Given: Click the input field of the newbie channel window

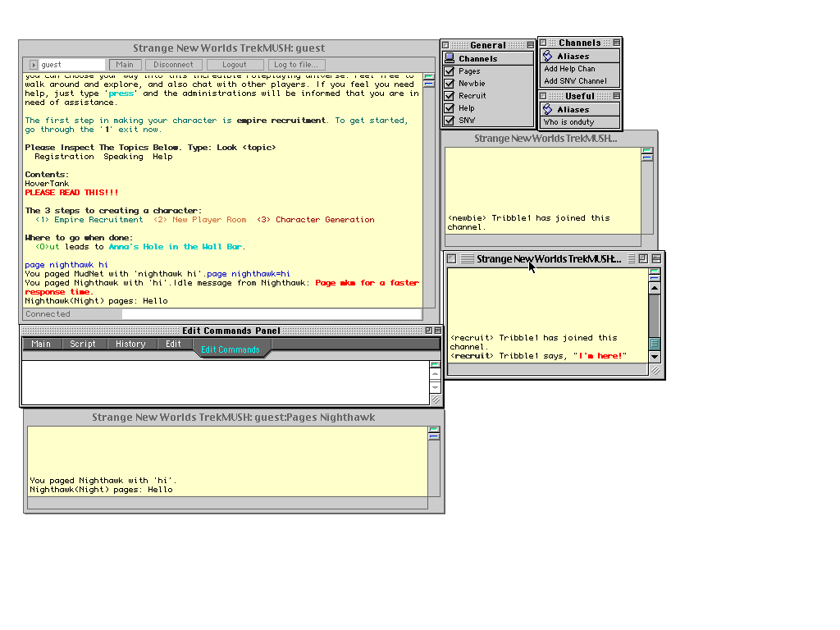Looking at the screenshot, I should (x=543, y=240).
